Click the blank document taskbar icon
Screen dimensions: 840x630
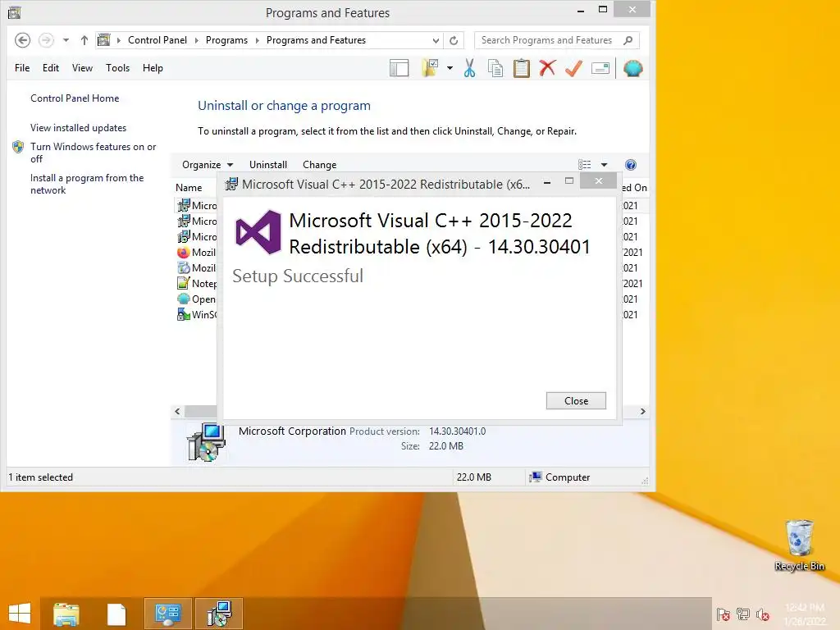coord(116,614)
